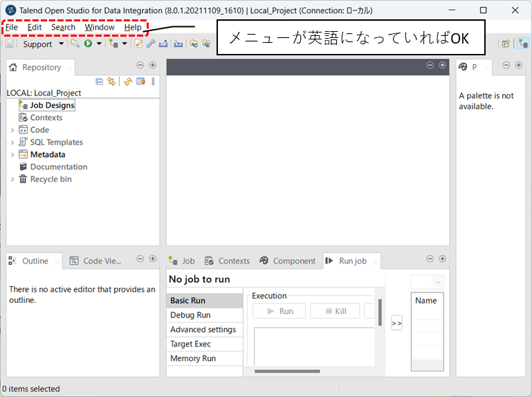532x397 pixels.
Task: Open the File menu
Action: pyautogui.click(x=12, y=27)
